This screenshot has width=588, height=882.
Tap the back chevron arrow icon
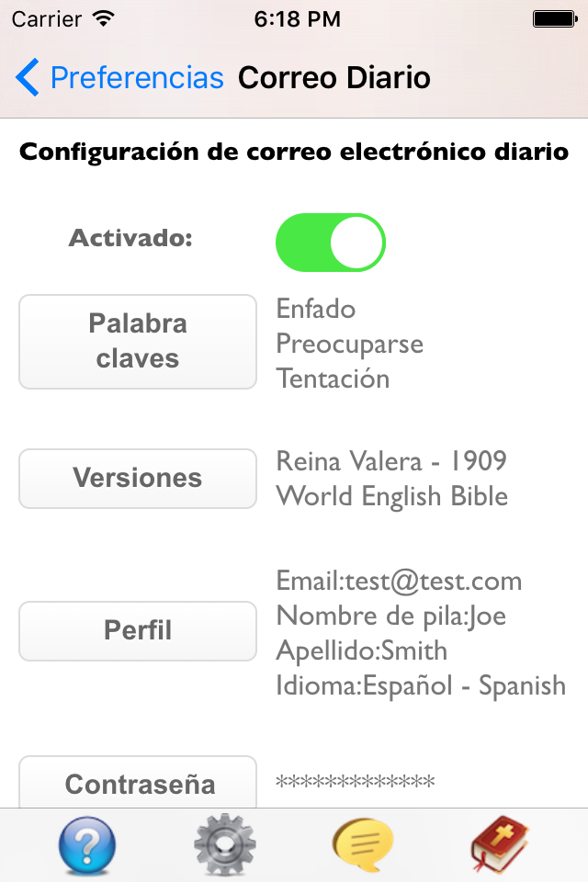(27, 77)
